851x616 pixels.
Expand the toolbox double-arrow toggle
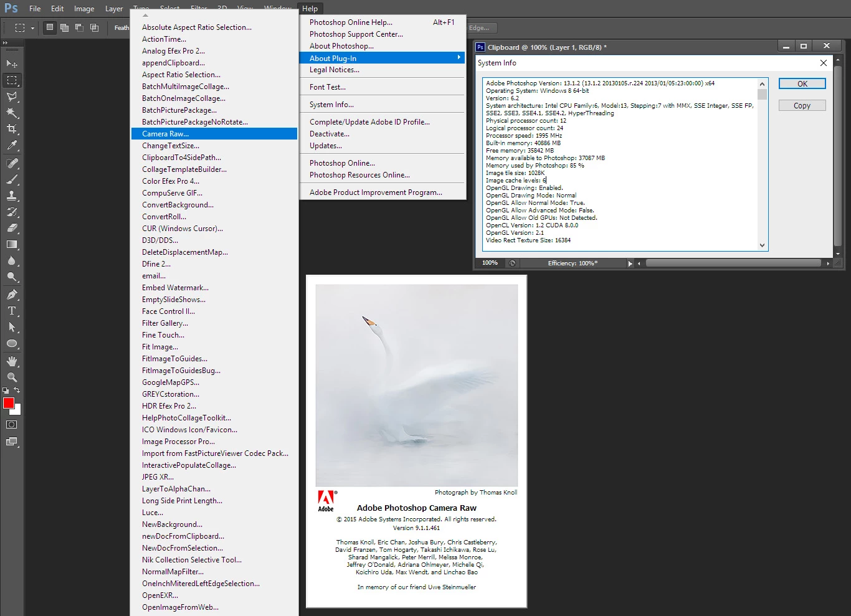5,43
